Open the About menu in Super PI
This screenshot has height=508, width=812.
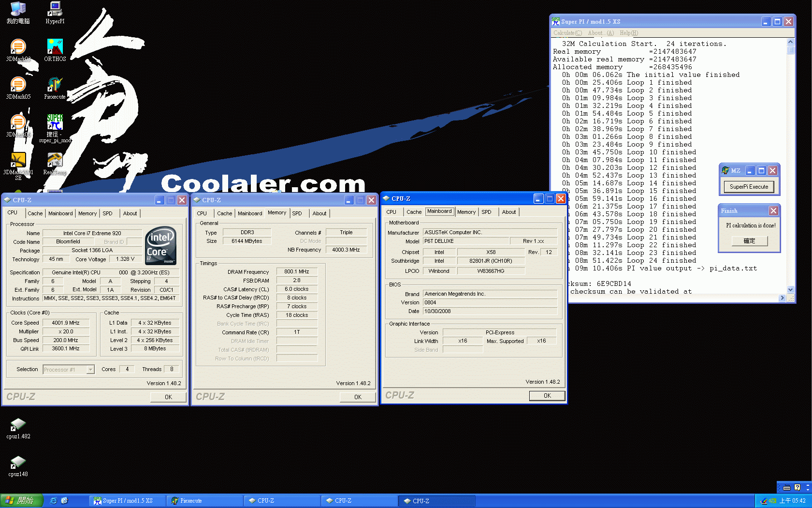(x=601, y=33)
